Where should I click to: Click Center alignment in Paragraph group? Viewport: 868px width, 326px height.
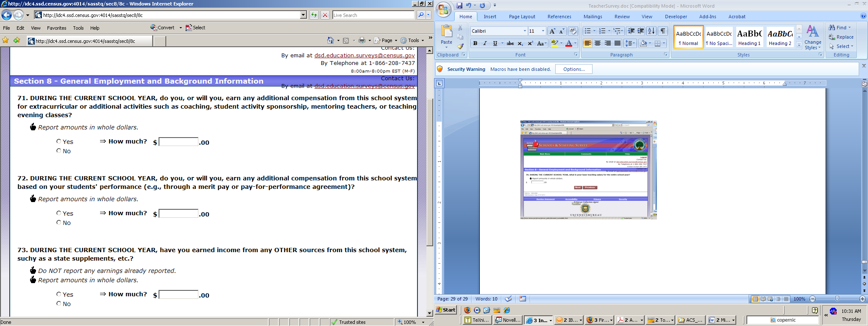coord(598,43)
